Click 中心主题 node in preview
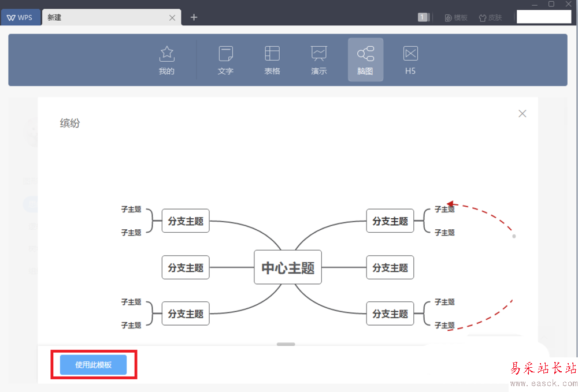The width and height of the screenshot is (578, 392). click(x=288, y=267)
